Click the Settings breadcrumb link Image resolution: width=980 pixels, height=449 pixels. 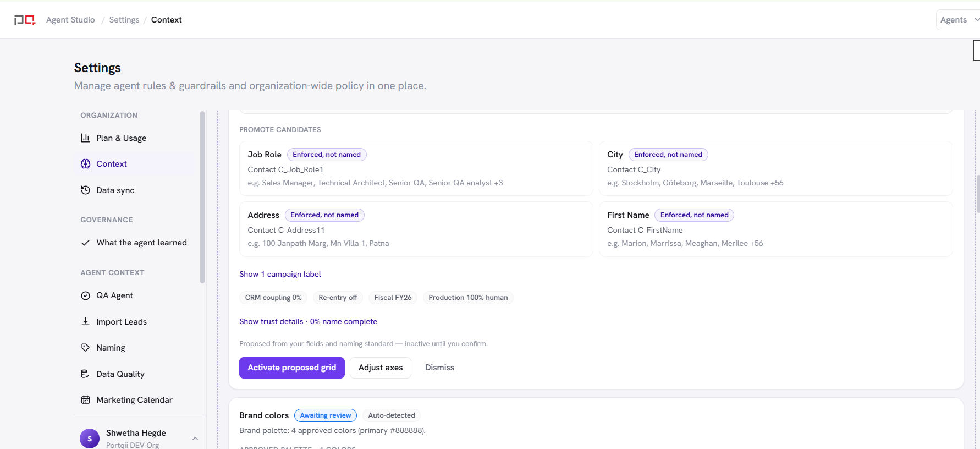[x=124, y=20]
